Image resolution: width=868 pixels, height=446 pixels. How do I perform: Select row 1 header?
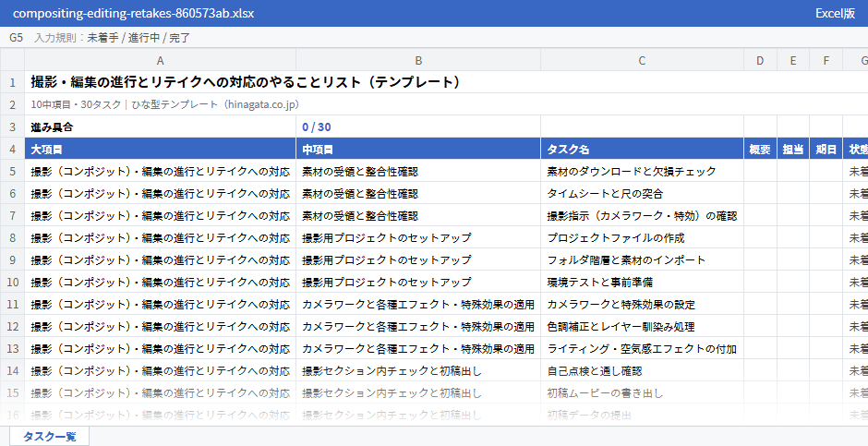(x=12, y=82)
